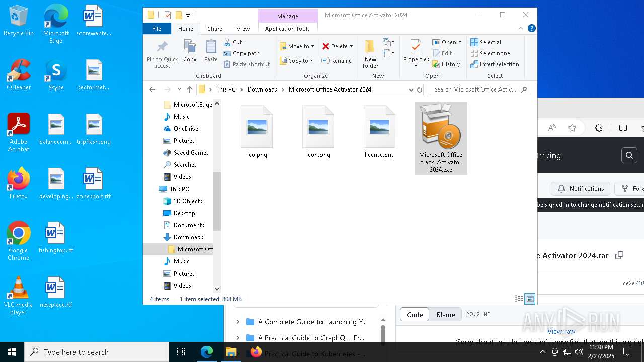
Task: Click This PC in address breadcrumb
Action: coord(226,89)
